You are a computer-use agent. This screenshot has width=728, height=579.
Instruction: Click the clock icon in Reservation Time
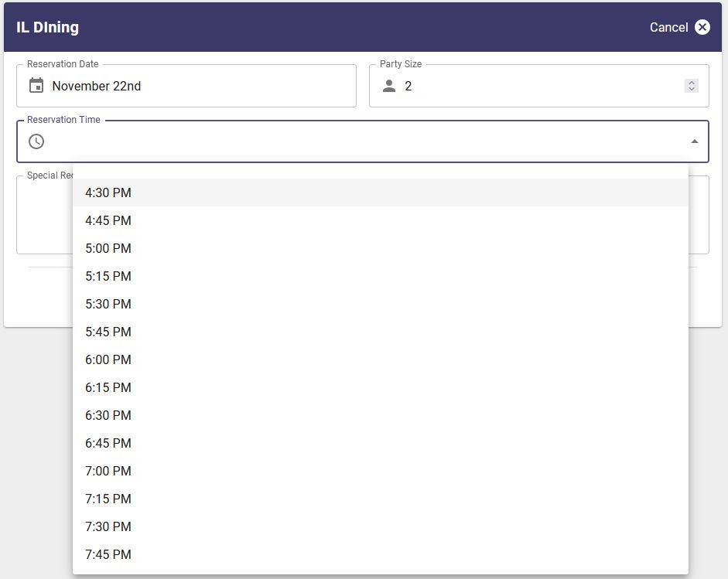coord(36,141)
